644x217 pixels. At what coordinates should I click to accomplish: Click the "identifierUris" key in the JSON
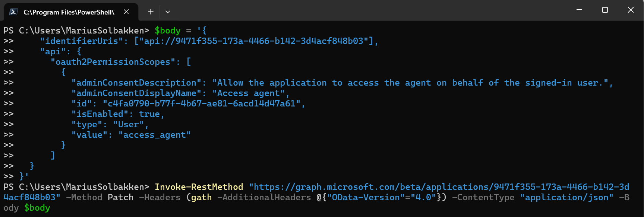[x=82, y=41]
